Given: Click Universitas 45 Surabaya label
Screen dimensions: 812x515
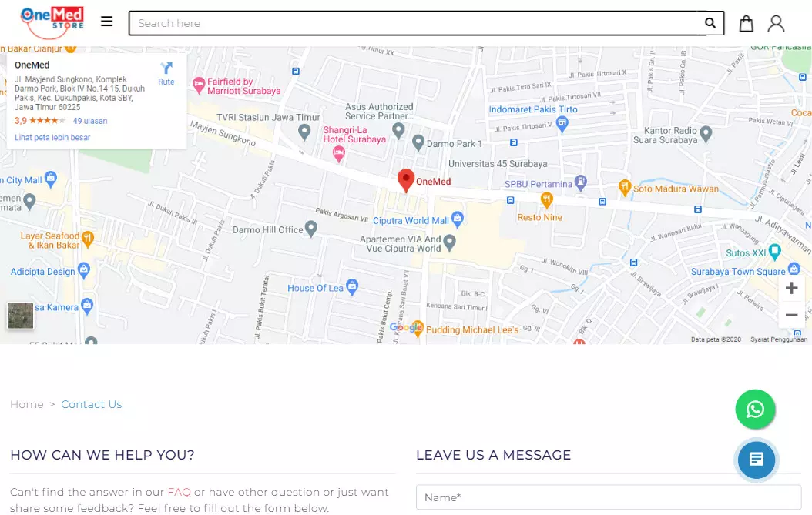Looking at the screenshot, I should [x=498, y=163].
